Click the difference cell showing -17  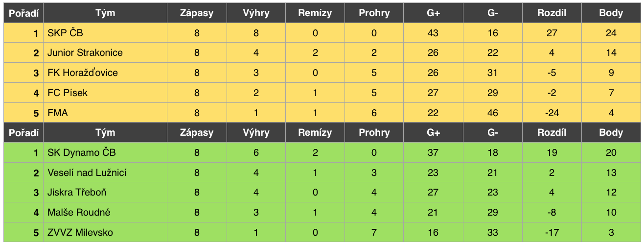552,232
